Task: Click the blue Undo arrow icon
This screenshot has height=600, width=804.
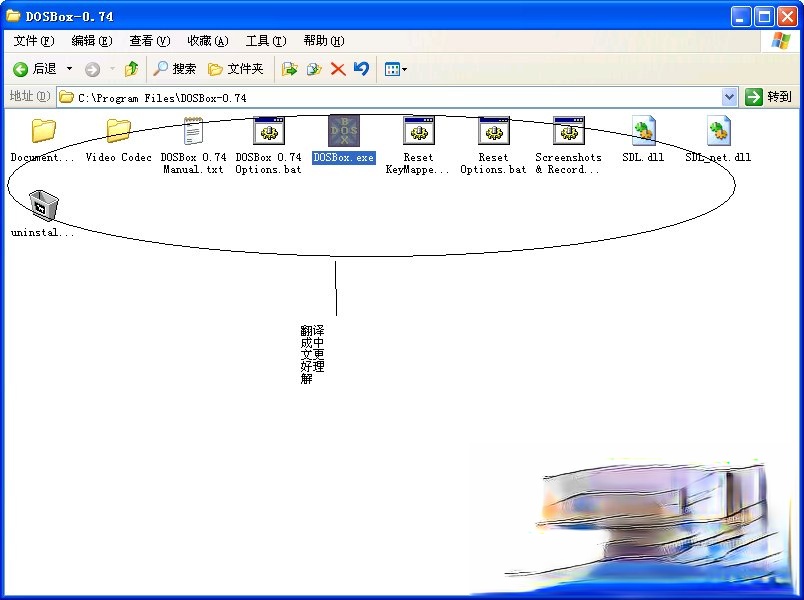Action: [361, 68]
